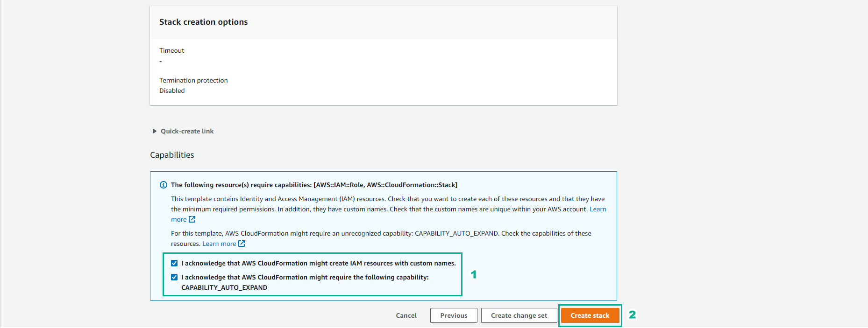Select the Capabilities section heading
The height and width of the screenshot is (328, 868).
(172, 155)
